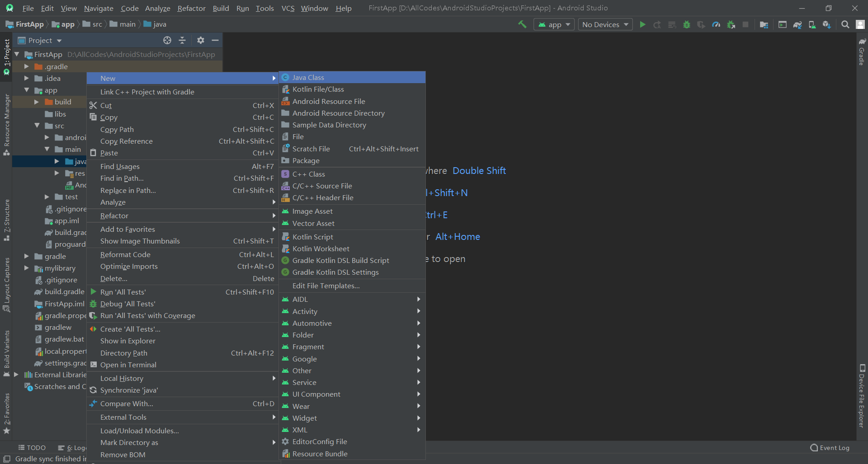Open the VCS menu
The image size is (868, 464).
pyautogui.click(x=288, y=8)
